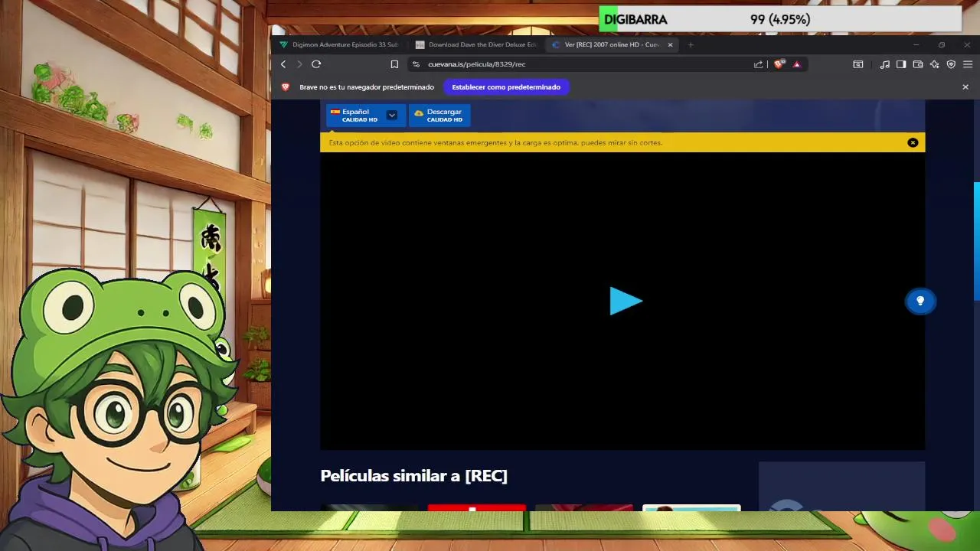Toggle the browser sidebar panel icon

click(x=901, y=64)
